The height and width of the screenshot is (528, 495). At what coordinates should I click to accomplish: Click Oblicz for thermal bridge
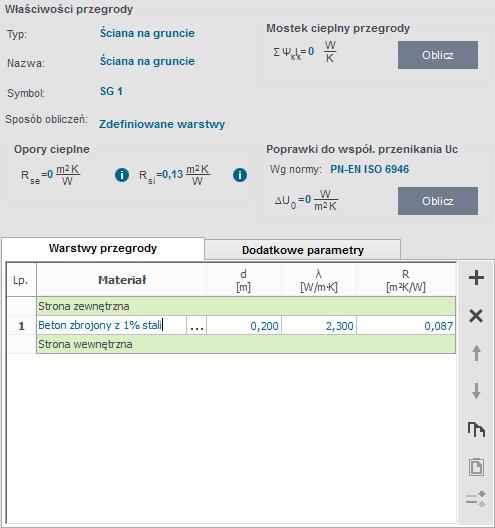pyautogui.click(x=438, y=55)
